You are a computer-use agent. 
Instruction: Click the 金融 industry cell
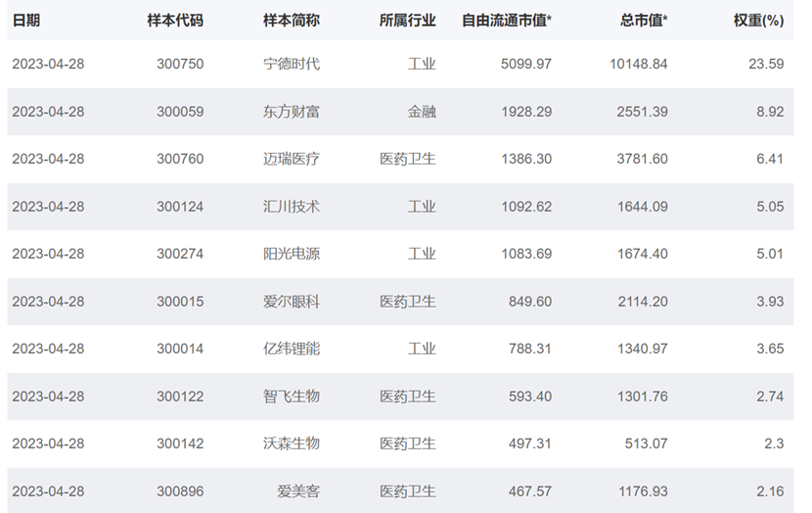422,112
